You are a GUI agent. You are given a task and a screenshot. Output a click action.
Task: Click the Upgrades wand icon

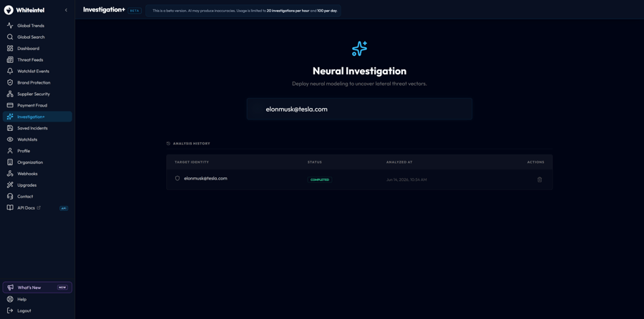(10, 185)
